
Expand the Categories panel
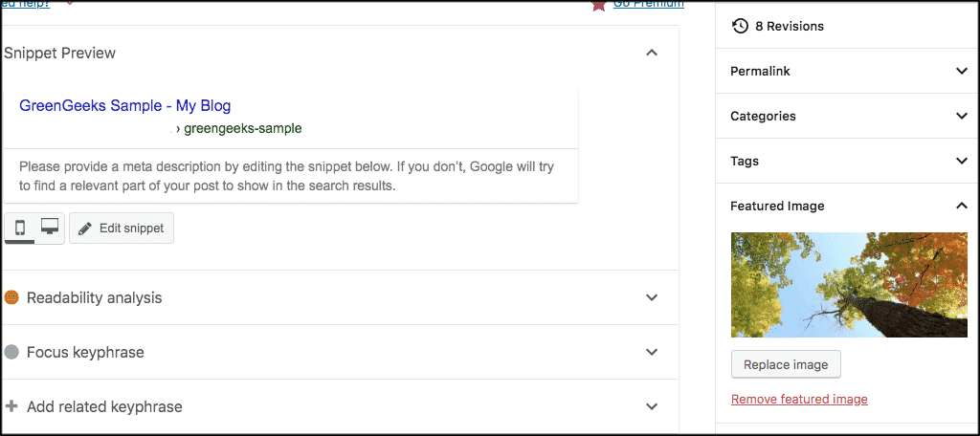[962, 117]
